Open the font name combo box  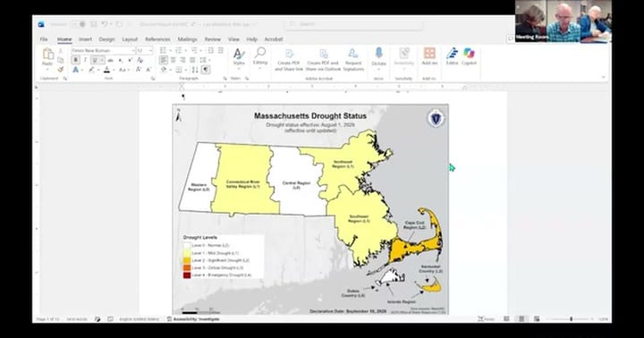(103, 50)
